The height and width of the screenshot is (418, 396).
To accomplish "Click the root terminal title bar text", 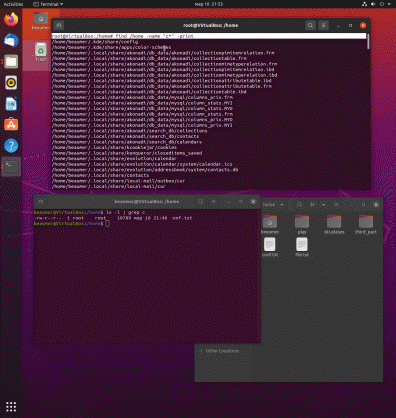I will click(x=211, y=25).
